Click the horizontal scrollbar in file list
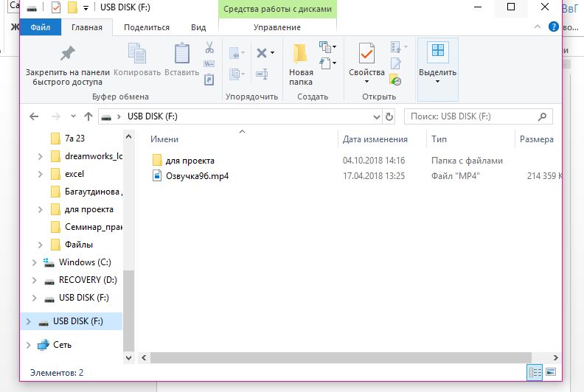Viewport: 584px width, 392px height. 341,358
